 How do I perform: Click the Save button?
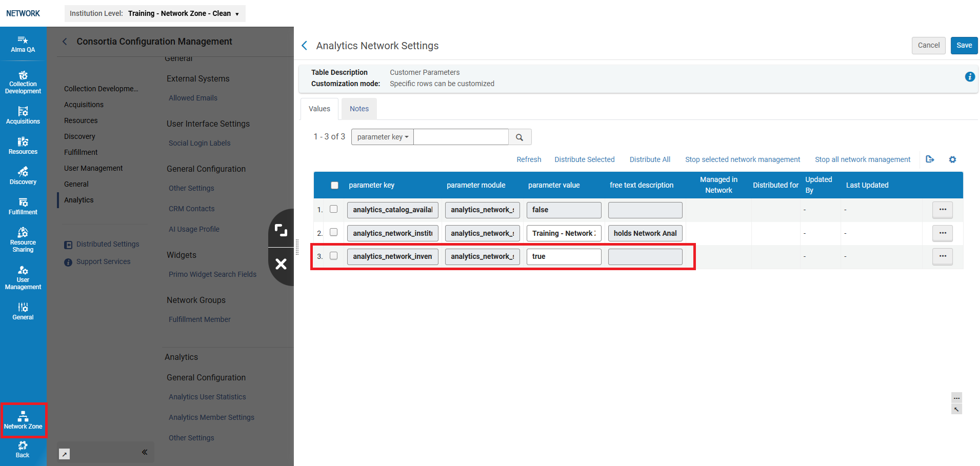pyautogui.click(x=964, y=46)
